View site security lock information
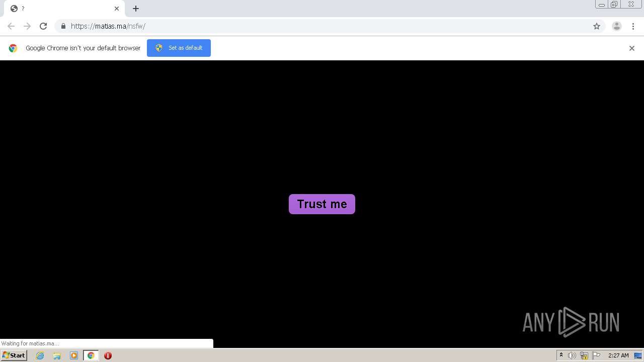 (63, 26)
